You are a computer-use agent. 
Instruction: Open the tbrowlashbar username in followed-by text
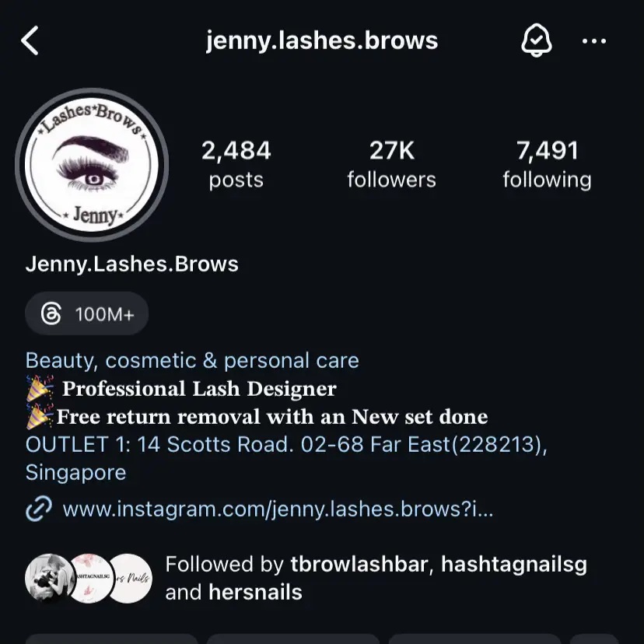pyautogui.click(x=359, y=565)
